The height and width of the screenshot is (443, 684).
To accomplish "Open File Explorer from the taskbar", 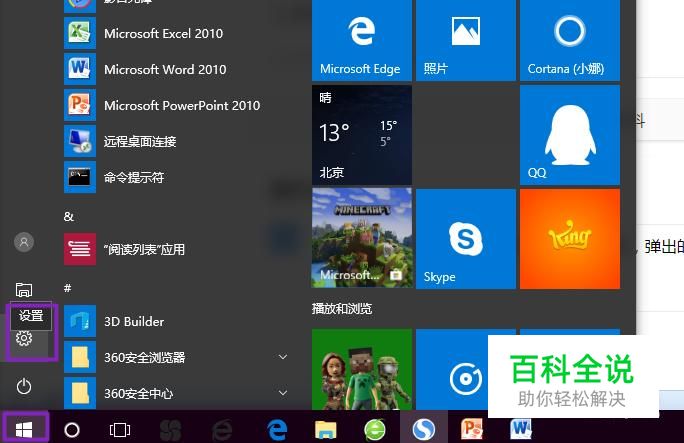I will 326,430.
